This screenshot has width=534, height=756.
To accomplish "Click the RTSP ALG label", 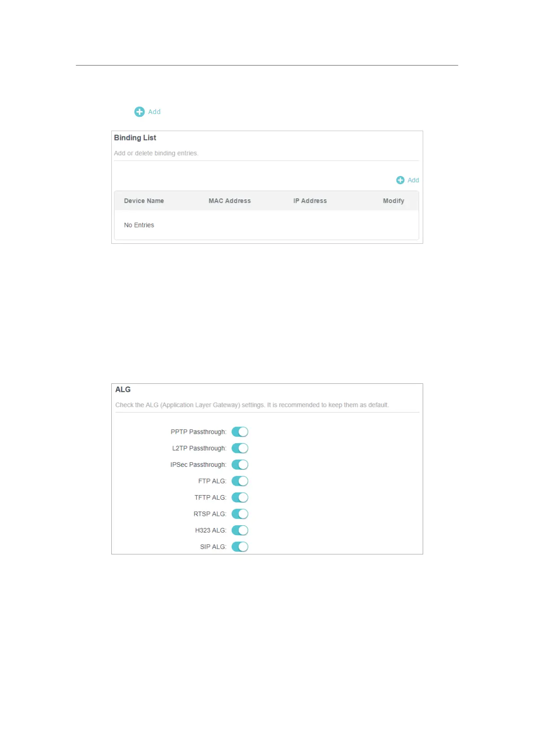I will coord(210,514).
